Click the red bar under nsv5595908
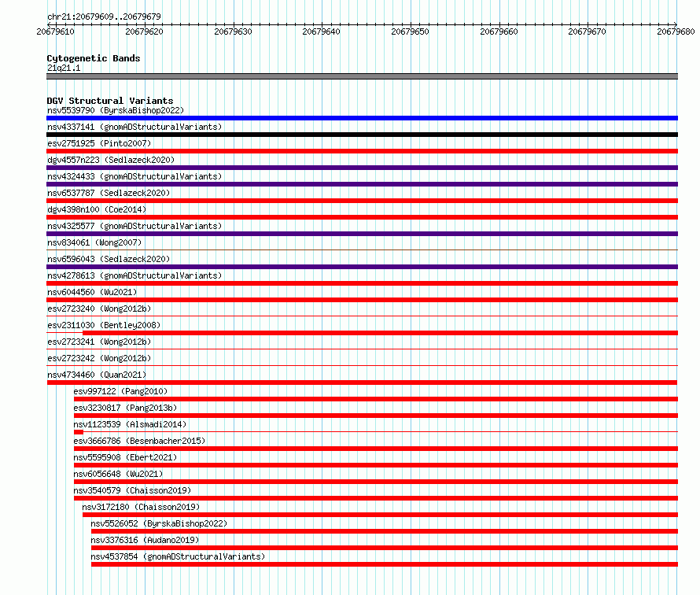The width and height of the screenshot is (700, 595). [x=376, y=465]
